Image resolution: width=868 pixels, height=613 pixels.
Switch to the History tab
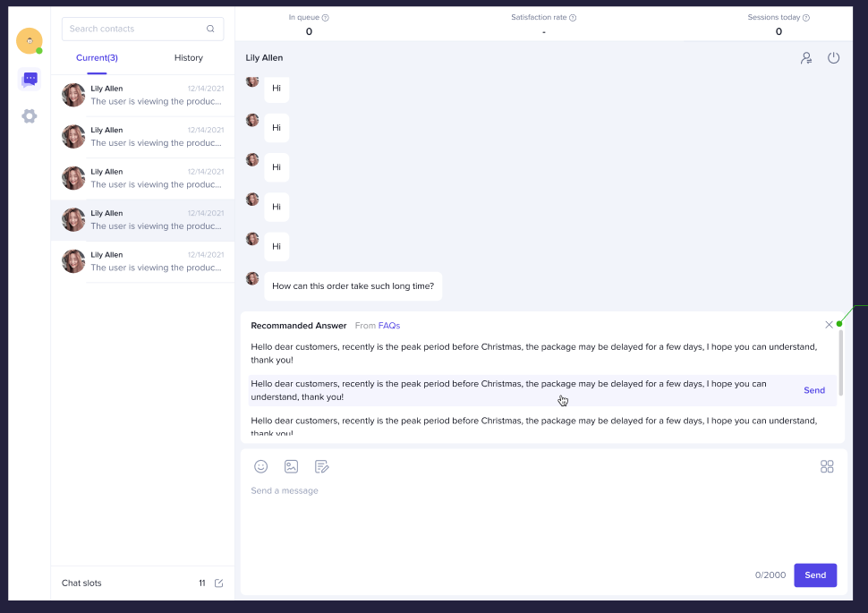click(x=189, y=58)
